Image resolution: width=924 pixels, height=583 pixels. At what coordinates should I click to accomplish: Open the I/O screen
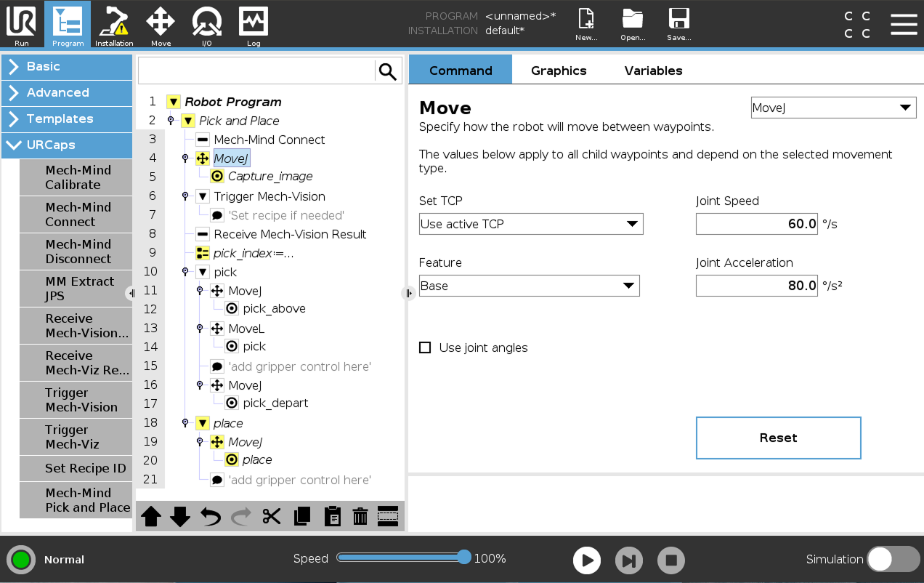[206, 25]
